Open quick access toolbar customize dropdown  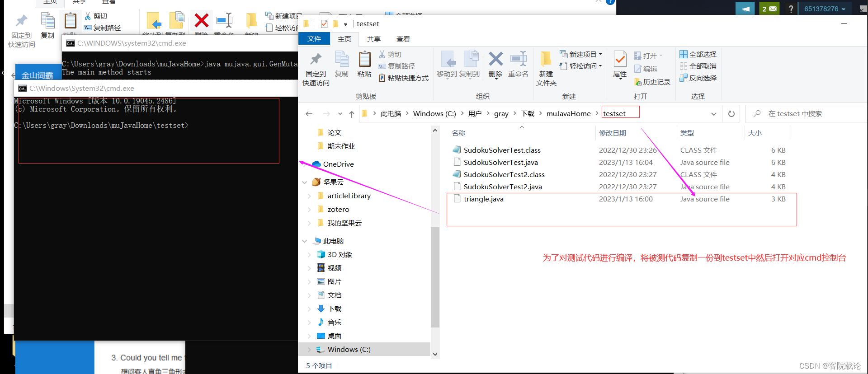345,24
